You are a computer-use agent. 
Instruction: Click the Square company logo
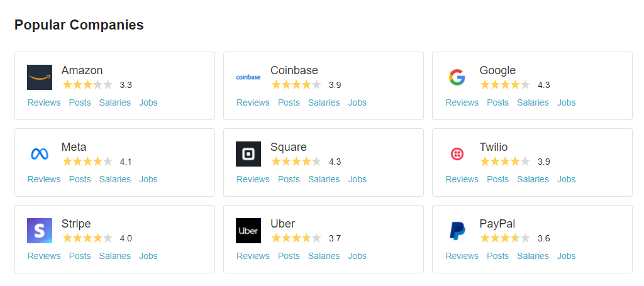click(248, 154)
